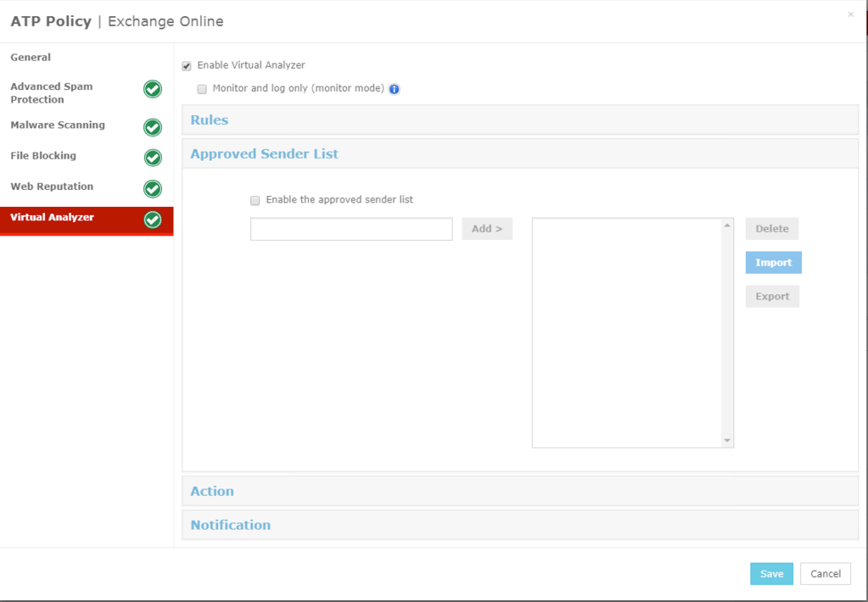Check Monitor and log only checkbox
Screen dimensions: 868x602
click(x=202, y=89)
